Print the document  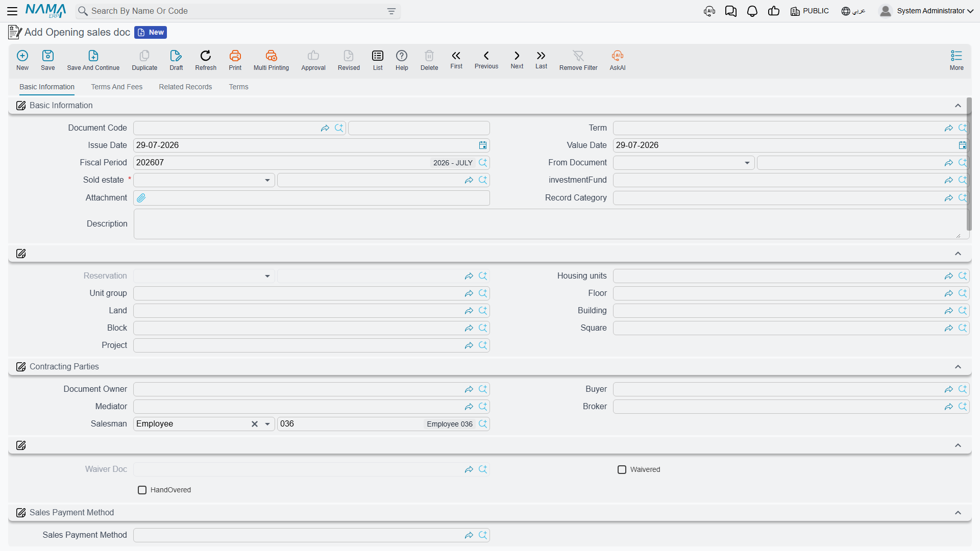(x=235, y=60)
